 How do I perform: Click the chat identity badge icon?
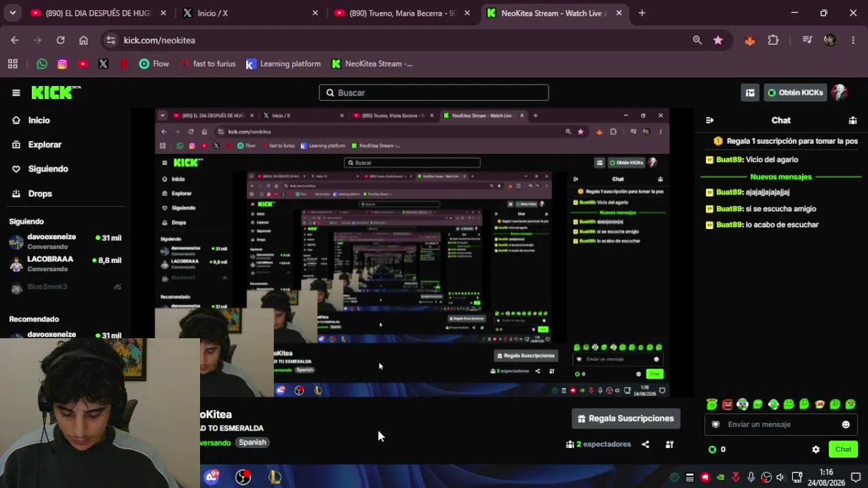coord(715,424)
